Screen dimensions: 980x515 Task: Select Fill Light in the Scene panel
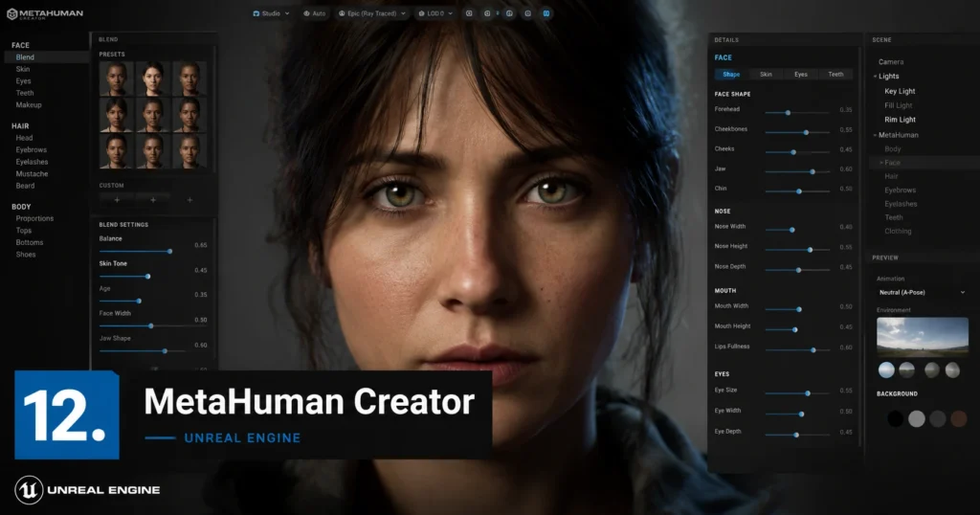tap(898, 105)
